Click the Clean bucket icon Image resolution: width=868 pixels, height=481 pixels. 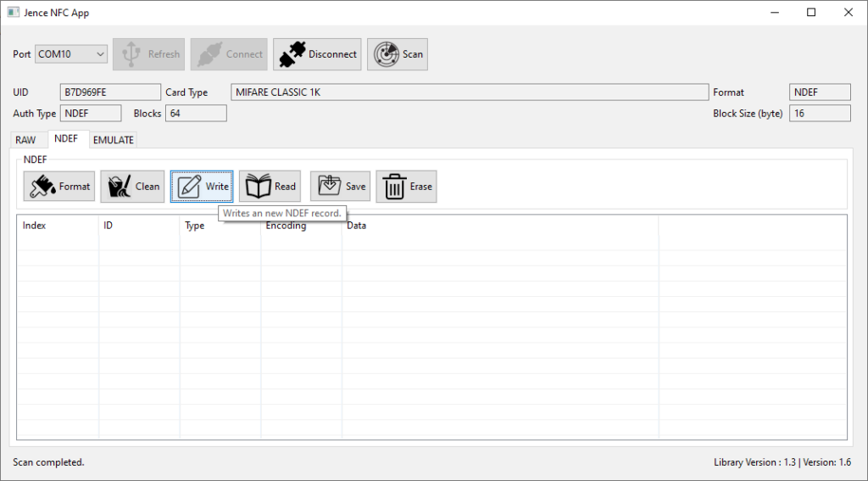120,187
